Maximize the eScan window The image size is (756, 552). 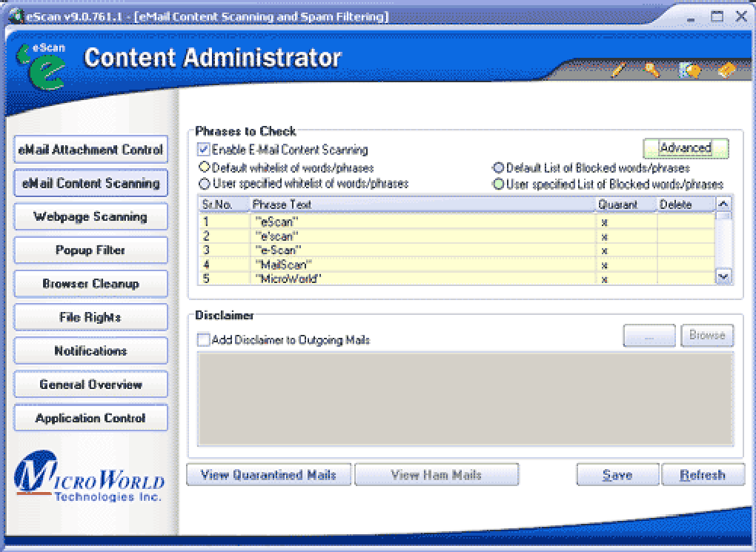tap(717, 17)
